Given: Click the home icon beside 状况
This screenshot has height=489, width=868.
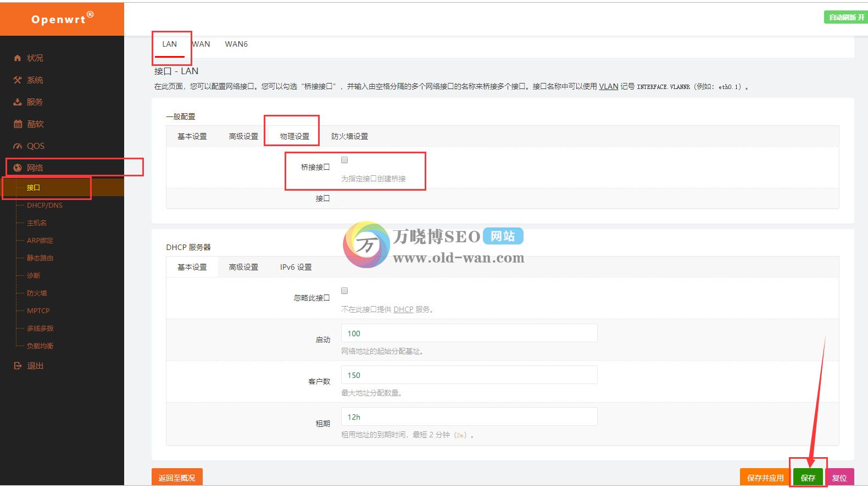Looking at the screenshot, I should point(17,58).
